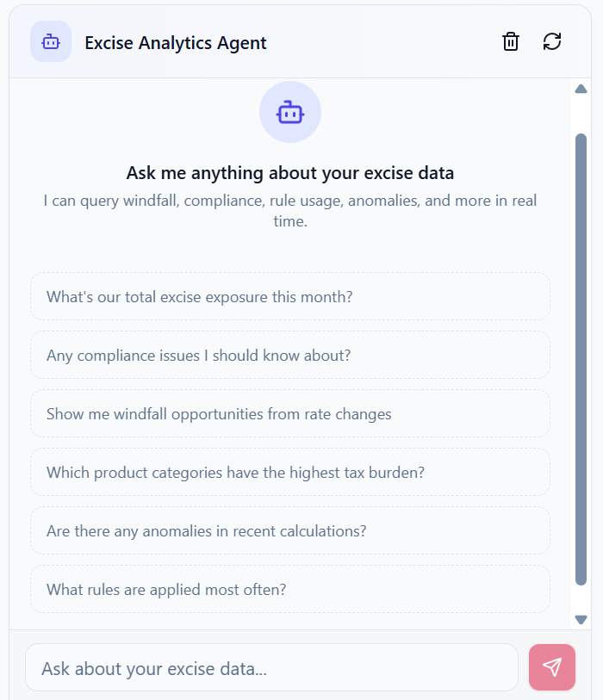Choose "What rules are applied most often?" suggestion
The image size is (603, 700).
click(290, 590)
